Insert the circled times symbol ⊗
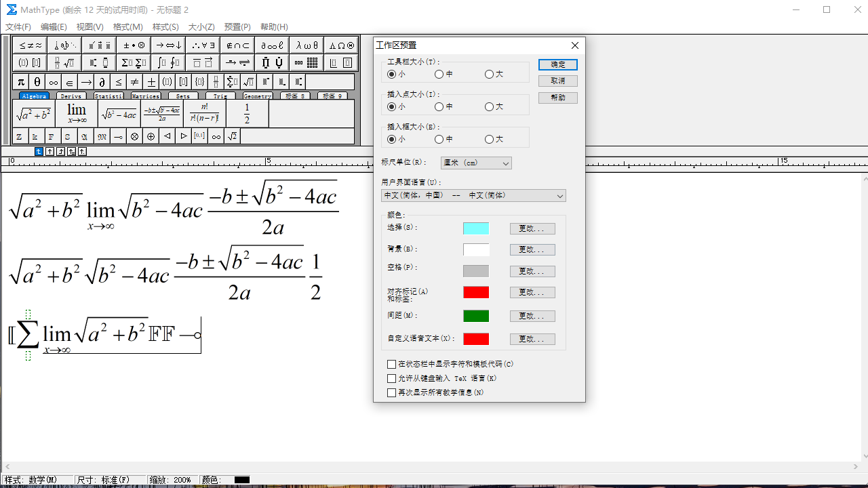Viewport: 868px width, 488px height. 134,136
